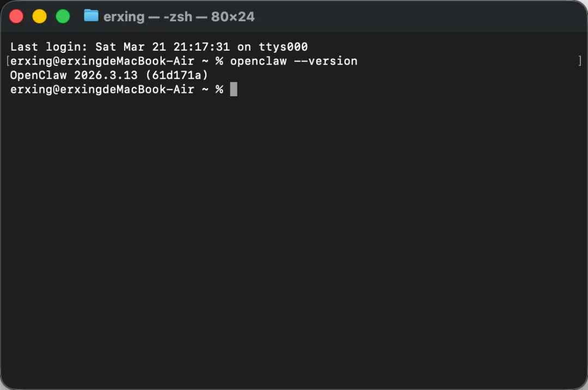The width and height of the screenshot is (588, 390).
Task: Click the '--version' flag in the command
Action: (326, 61)
